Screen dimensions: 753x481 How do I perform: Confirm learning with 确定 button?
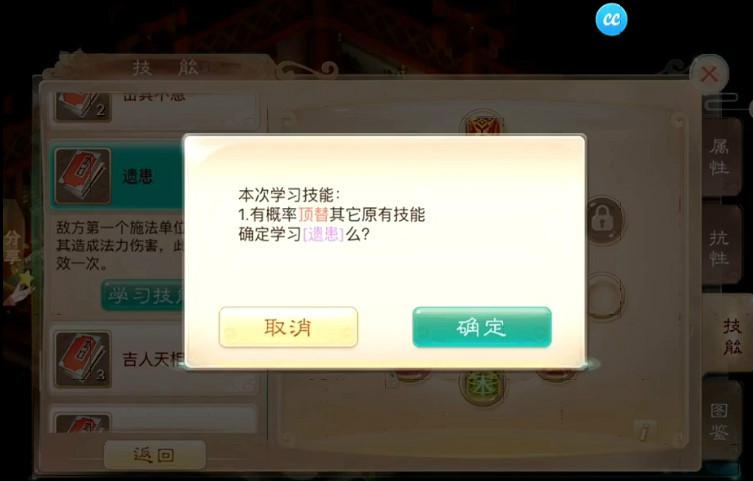[482, 327]
